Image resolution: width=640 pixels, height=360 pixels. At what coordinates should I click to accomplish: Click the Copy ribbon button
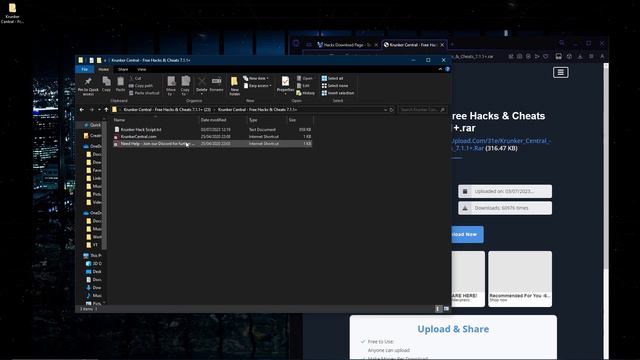[107, 84]
